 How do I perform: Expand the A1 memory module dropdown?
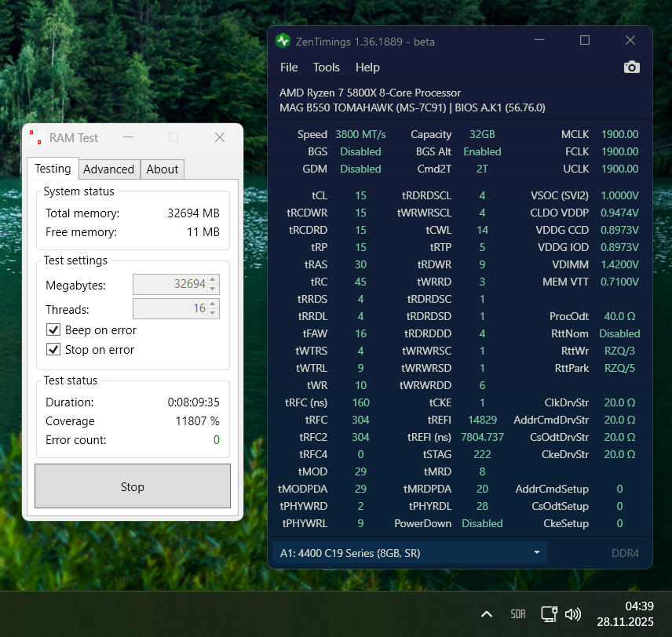click(537, 553)
